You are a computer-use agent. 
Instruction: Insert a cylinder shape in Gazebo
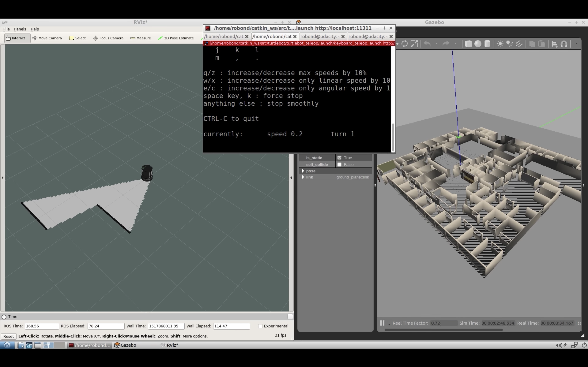tap(487, 44)
